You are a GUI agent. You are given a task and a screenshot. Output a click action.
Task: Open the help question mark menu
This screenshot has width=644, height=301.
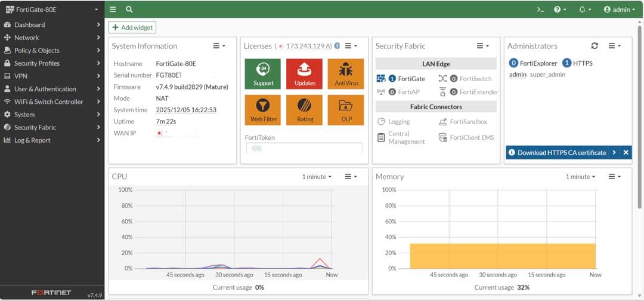(560, 10)
